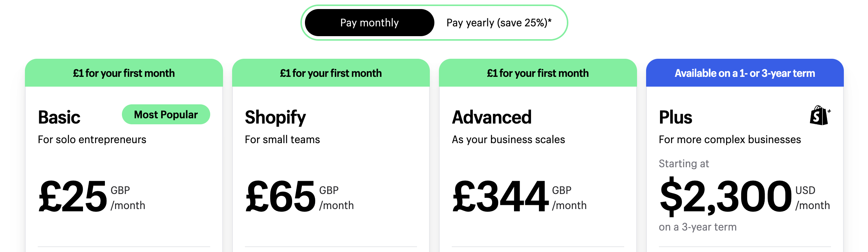Click the $2,300 USD monthly price
Viewport: 868px width, 252px height.
(x=745, y=196)
